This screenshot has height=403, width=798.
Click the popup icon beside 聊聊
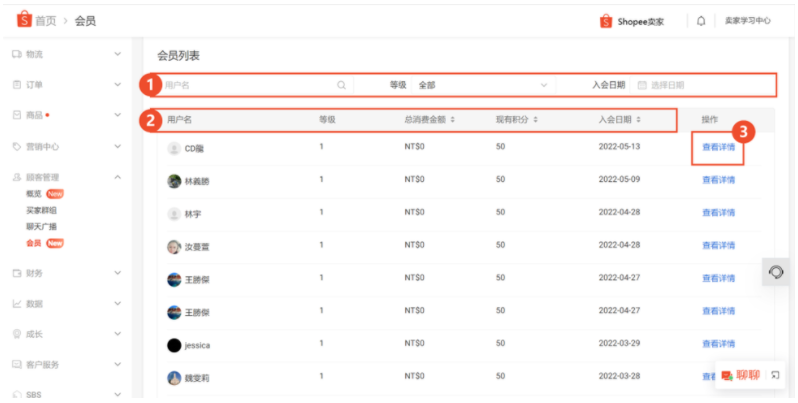tap(775, 376)
